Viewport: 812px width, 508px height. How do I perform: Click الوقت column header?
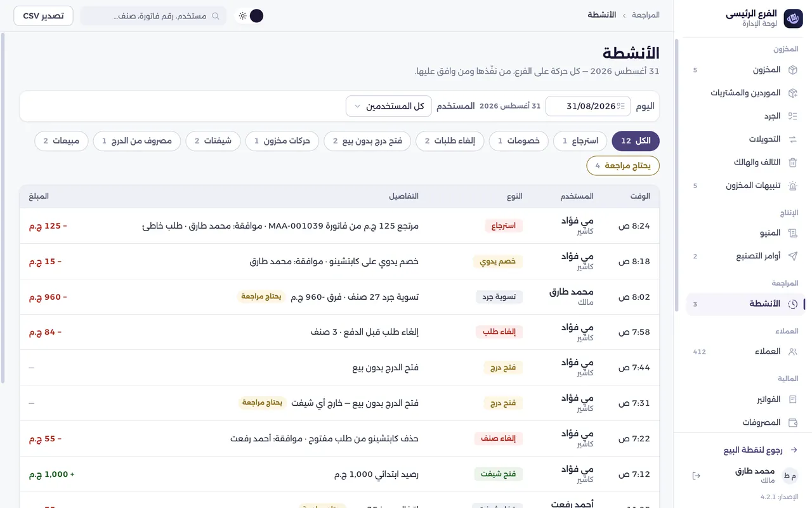pos(640,196)
